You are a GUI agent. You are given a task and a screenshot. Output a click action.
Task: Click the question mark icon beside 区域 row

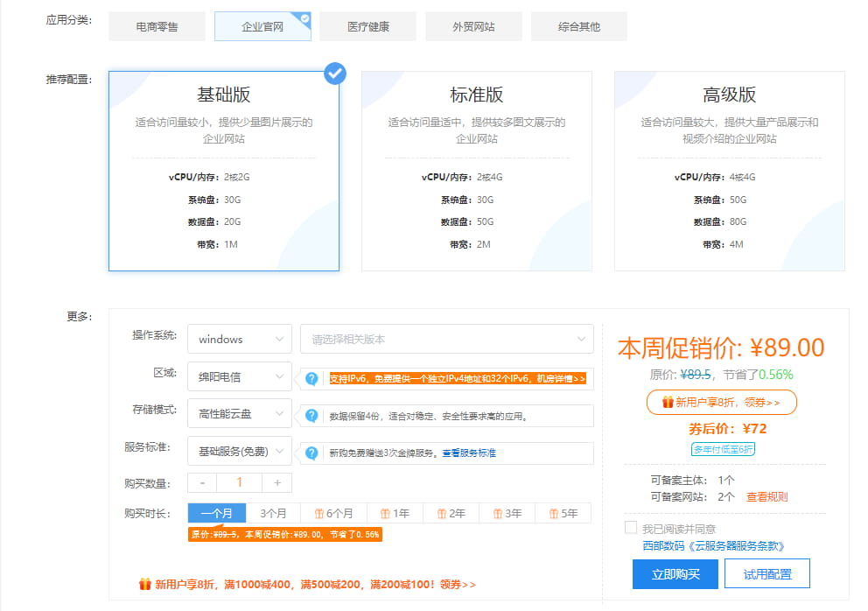coord(313,378)
